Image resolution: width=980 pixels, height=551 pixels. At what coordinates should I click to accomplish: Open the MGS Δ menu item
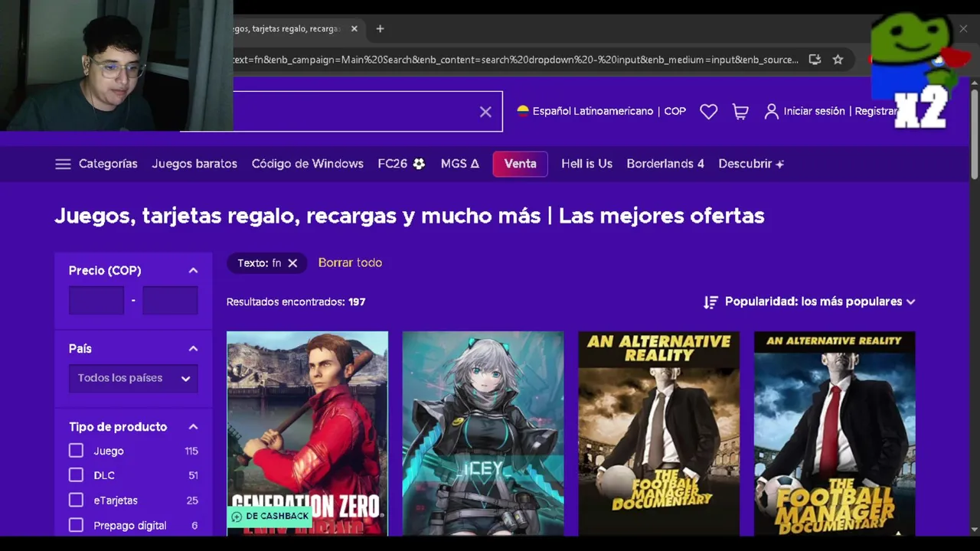(x=460, y=164)
